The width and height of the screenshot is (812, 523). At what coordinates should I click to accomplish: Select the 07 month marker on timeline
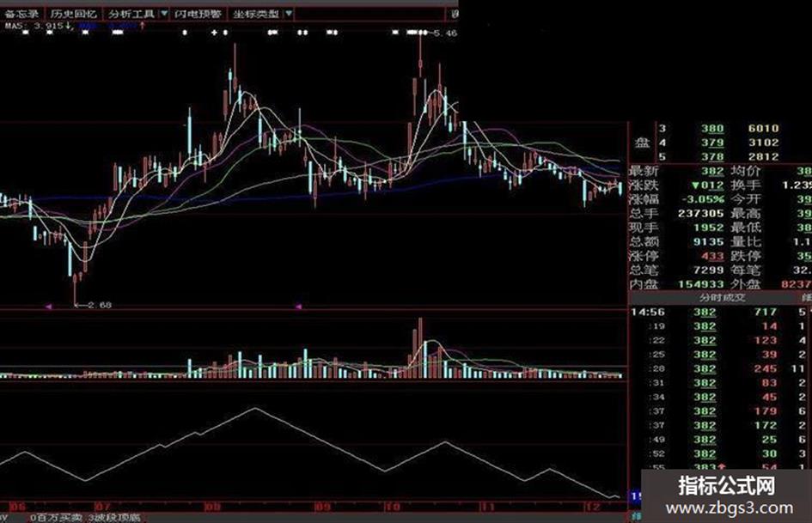click(102, 506)
